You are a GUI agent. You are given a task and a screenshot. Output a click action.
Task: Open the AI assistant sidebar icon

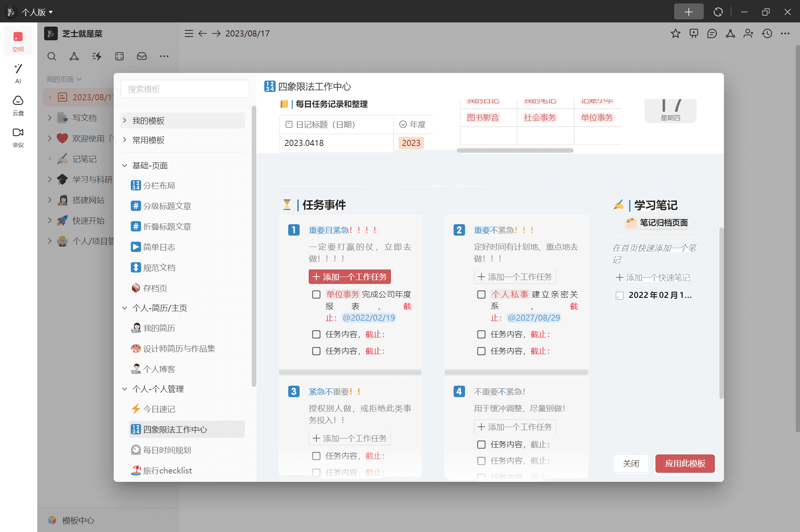click(x=18, y=73)
